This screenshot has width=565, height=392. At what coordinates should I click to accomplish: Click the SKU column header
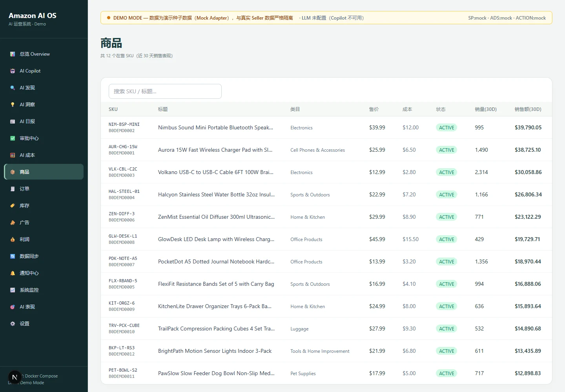coord(113,109)
